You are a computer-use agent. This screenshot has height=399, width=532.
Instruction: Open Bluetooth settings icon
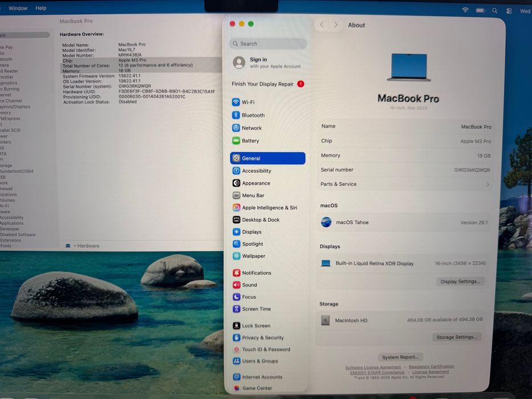coord(236,115)
